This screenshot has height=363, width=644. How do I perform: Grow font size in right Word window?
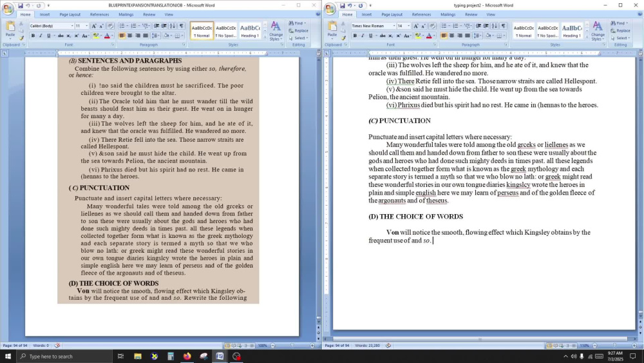415,26
